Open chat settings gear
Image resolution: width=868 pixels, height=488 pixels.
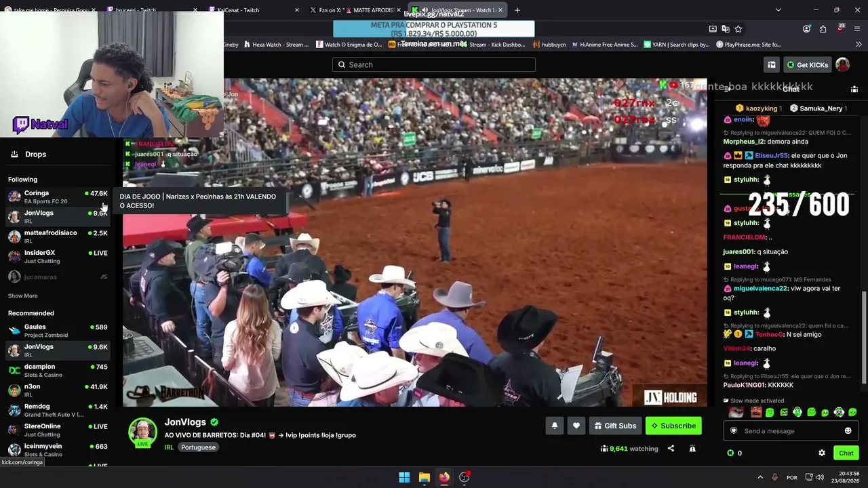click(822, 453)
